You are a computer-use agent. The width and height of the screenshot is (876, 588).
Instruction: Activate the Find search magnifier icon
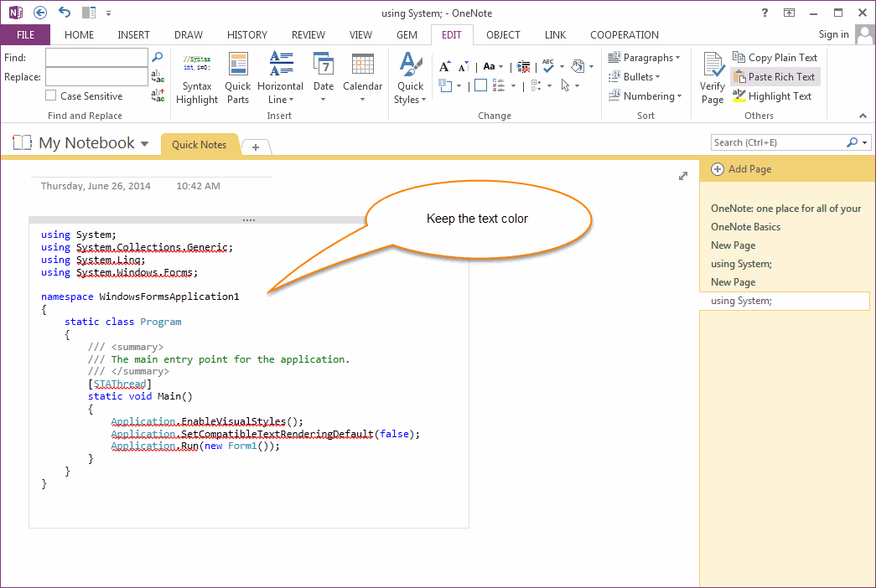point(157,58)
